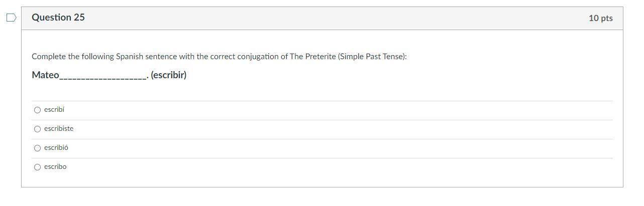The height and width of the screenshot is (206, 644).
Task: Click the (Simple Past Tense) parenthetical
Action: (x=372, y=57)
